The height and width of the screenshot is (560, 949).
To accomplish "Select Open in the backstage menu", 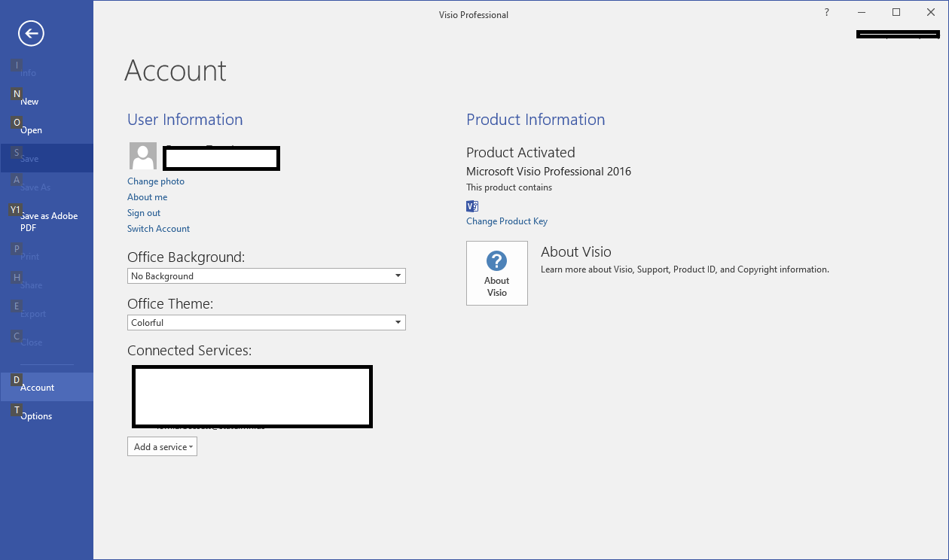I will [x=47, y=130].
